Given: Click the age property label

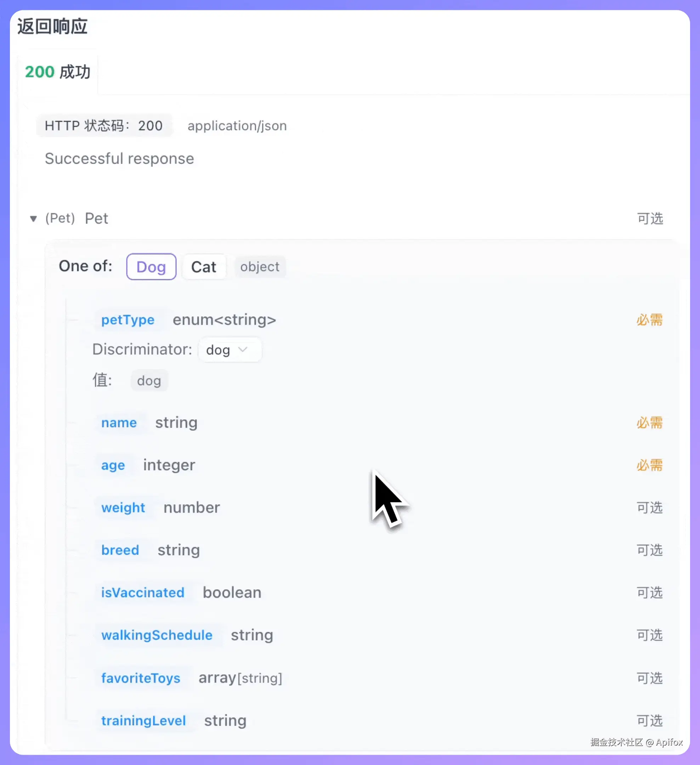Looking at the screenshot, I should [x=113, y=465].
